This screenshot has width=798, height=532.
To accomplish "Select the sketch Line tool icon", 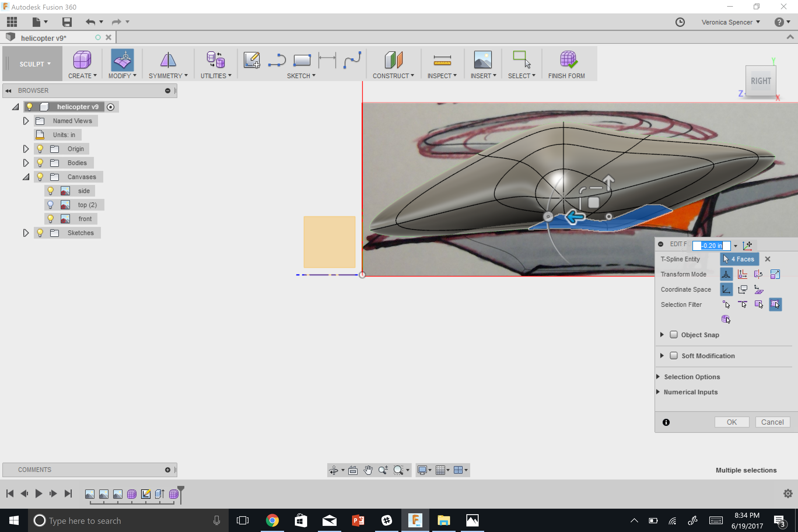I will click(277, 60).
